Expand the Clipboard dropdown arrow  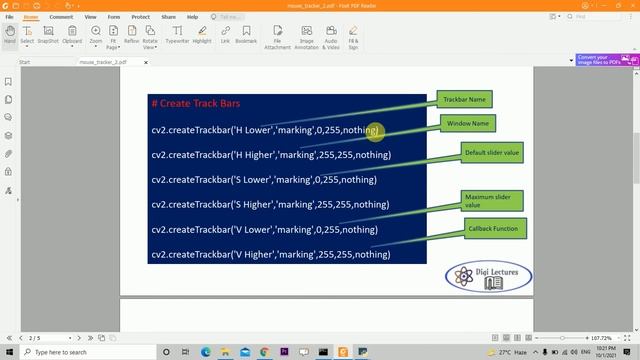point(72,47)
